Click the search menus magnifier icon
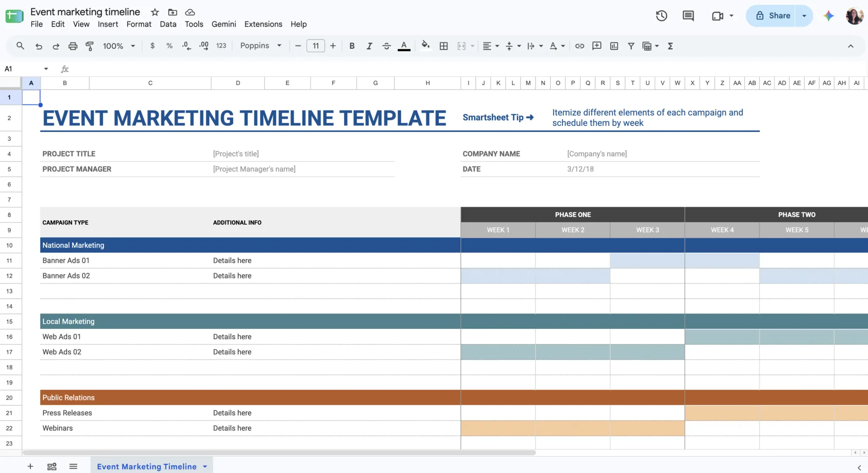The width and height of the screenshot is (868, 473). [20, 46]
